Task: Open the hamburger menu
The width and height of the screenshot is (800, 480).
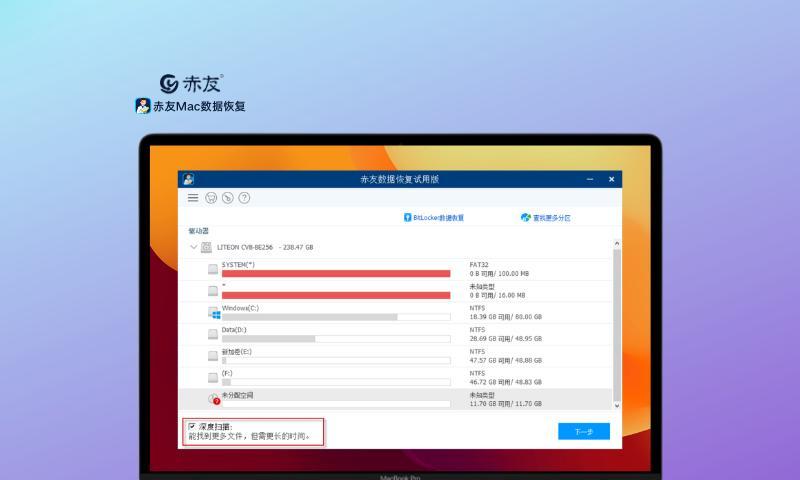Action: [x=193, y=198]
